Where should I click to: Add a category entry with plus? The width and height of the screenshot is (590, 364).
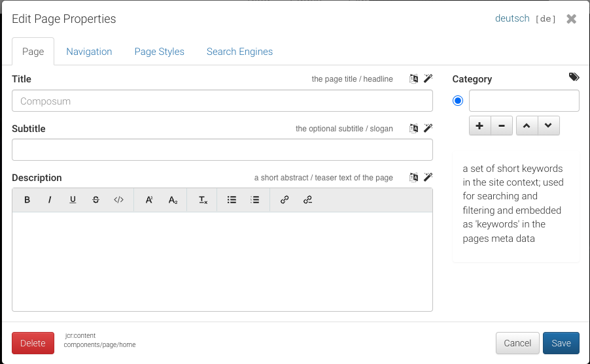tap(479, 125)
